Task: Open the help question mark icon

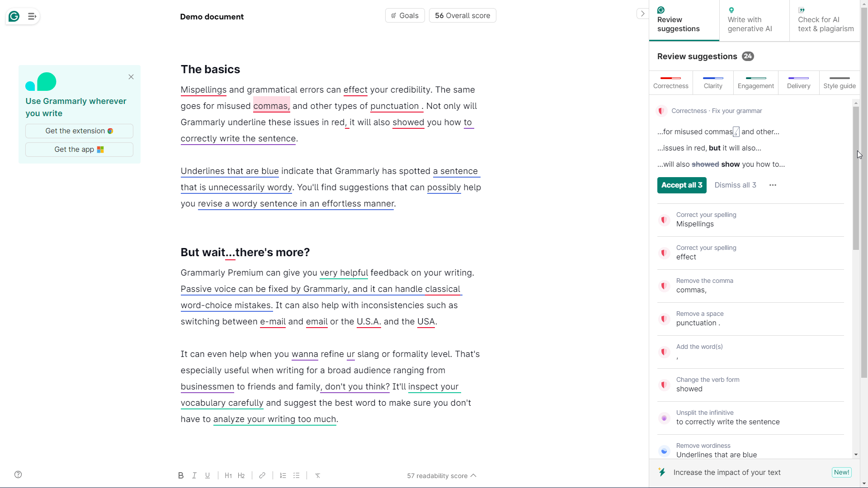Action: coord(18,474)
